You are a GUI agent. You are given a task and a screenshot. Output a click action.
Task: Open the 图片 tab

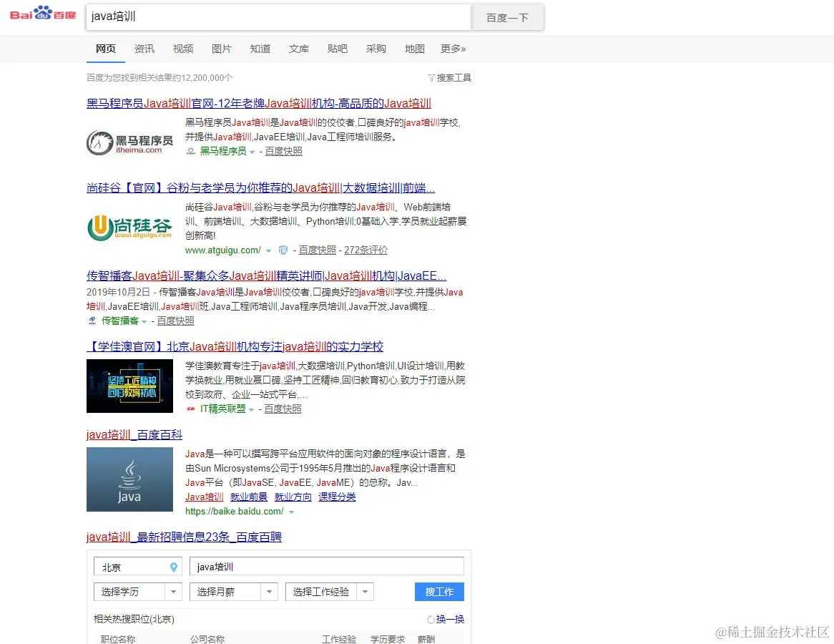click(221, 49)
